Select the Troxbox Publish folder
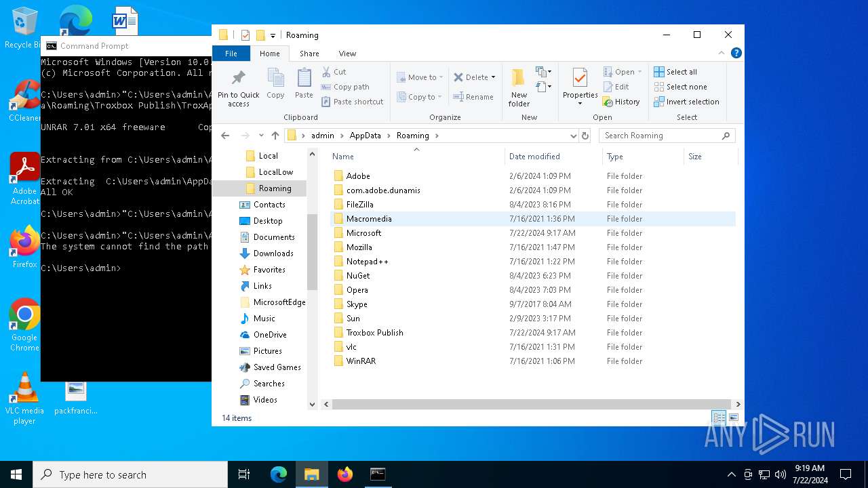Screen dimensions: 868x488 (x=374, y=333)
